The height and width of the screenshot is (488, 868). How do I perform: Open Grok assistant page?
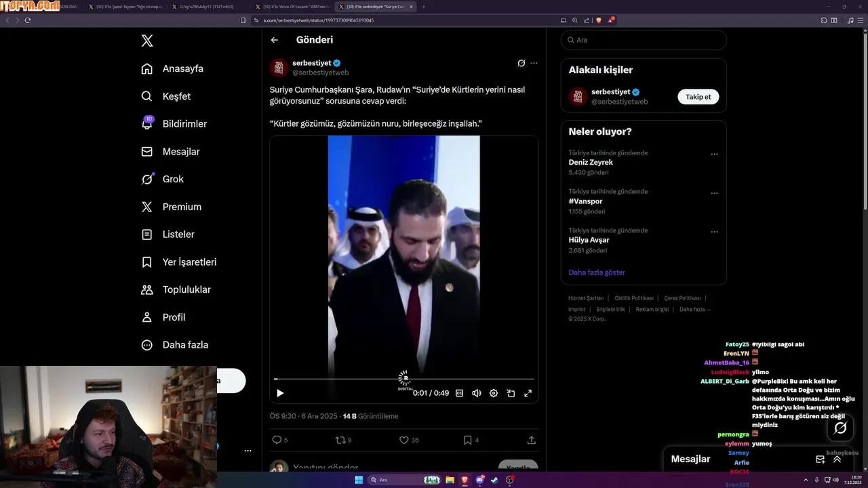162,179
